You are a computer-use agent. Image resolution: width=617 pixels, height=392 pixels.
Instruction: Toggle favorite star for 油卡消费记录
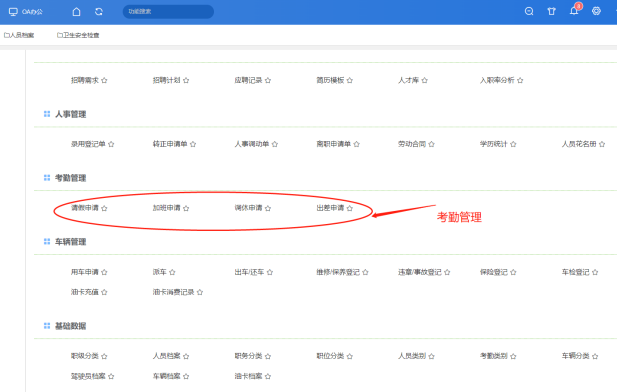(200, 292)
